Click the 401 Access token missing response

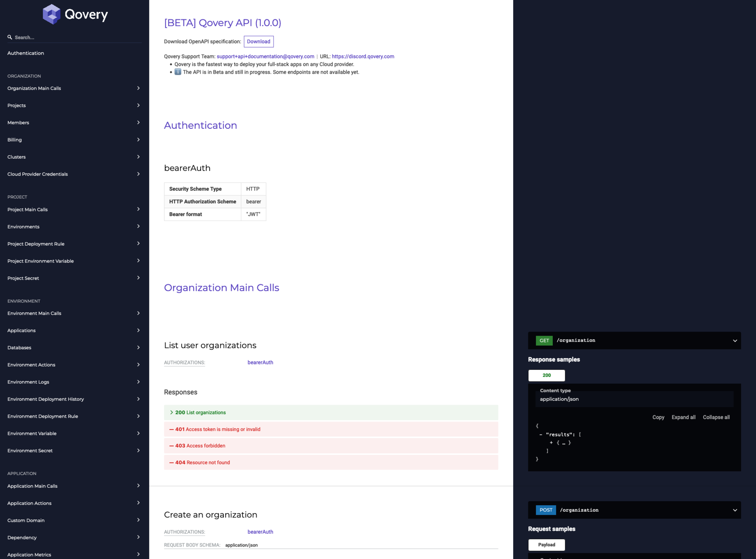331,429
